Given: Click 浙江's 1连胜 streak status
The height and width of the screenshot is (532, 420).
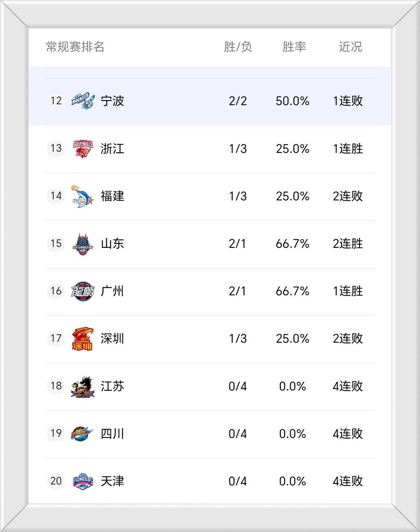Looking at the screenshot, I should [348, 148].
